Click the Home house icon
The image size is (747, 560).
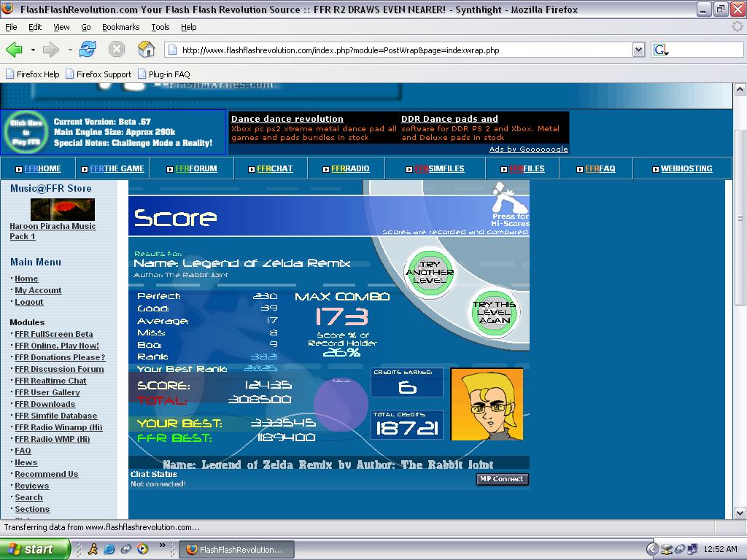146,49
